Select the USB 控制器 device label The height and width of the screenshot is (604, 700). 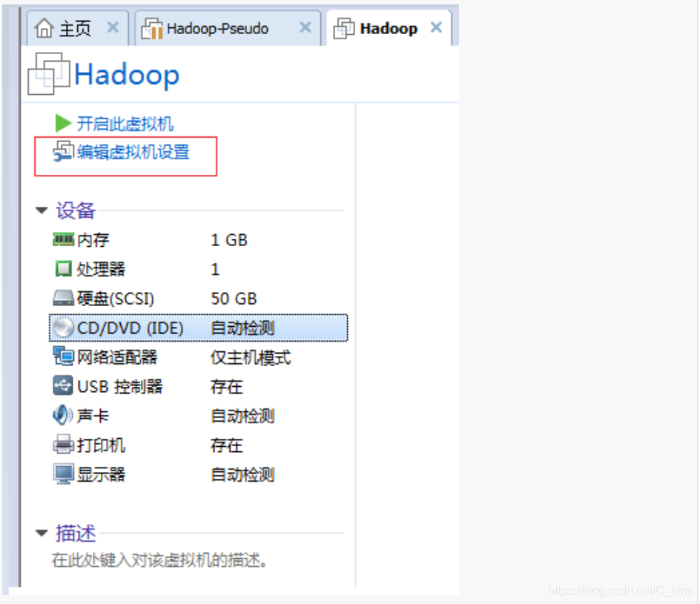[x=119, y=387]
